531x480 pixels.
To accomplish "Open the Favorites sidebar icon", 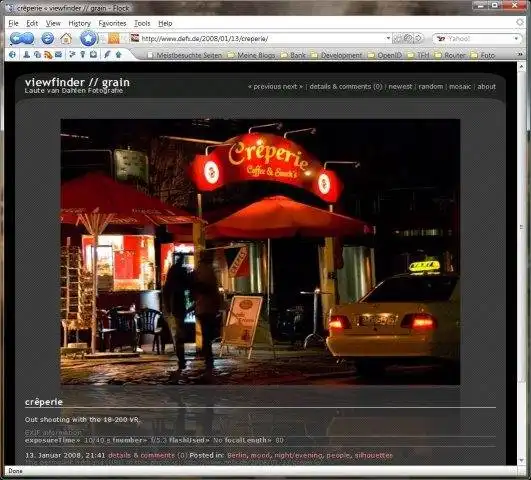I will 72,54.
